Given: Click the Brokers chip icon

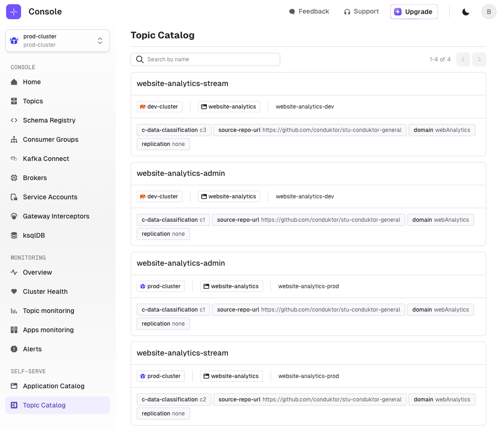Looking at the screenshot, I should pos(14,178).
